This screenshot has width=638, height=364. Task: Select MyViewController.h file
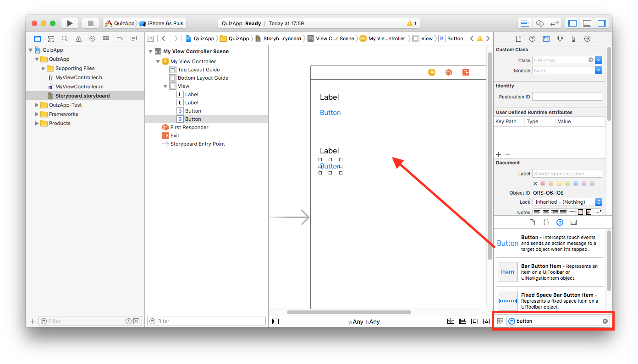pos(78,78)
